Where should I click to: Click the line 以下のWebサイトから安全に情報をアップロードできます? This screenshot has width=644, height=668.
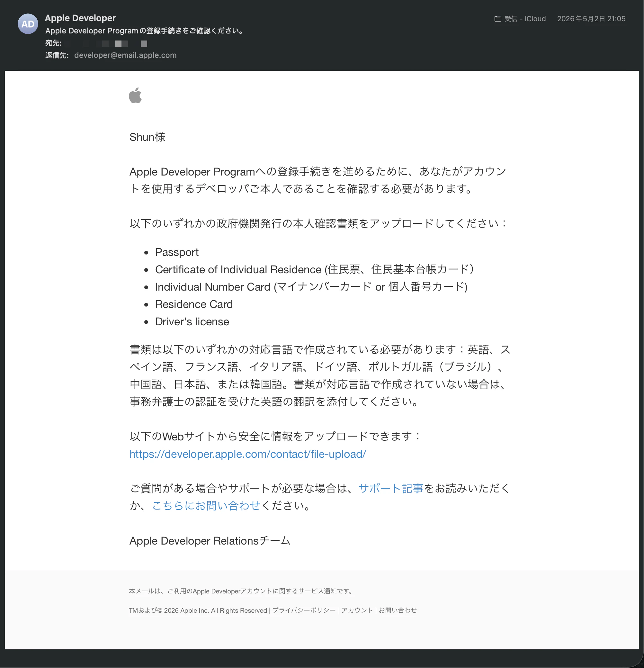coord(275,437)
